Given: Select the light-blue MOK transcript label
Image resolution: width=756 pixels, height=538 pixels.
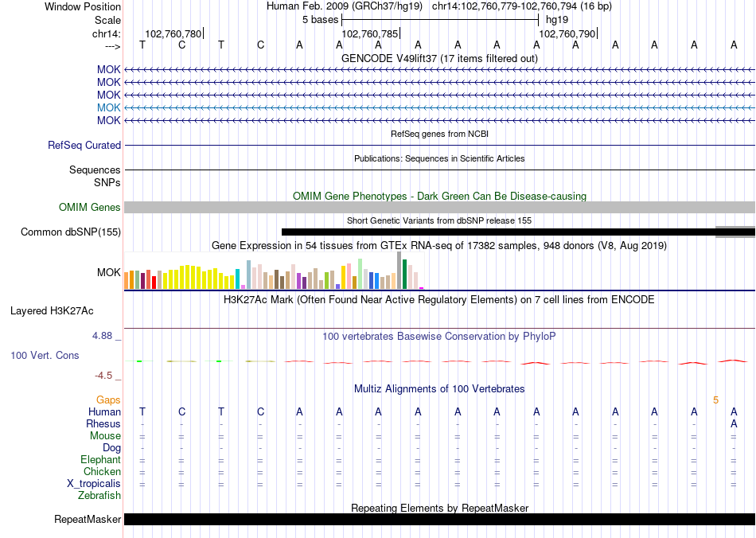Looking at the screenshot, I should [x=108, y=107].
